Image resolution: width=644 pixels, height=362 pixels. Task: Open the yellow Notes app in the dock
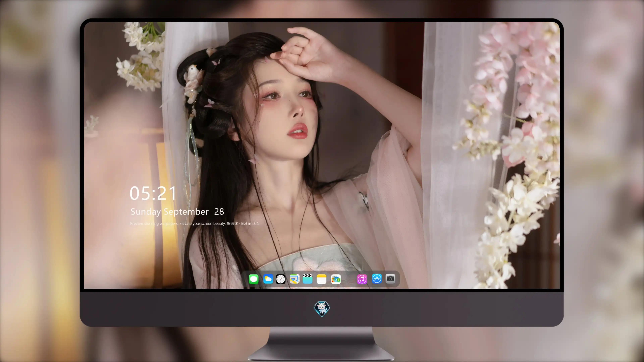pos(321,279)
